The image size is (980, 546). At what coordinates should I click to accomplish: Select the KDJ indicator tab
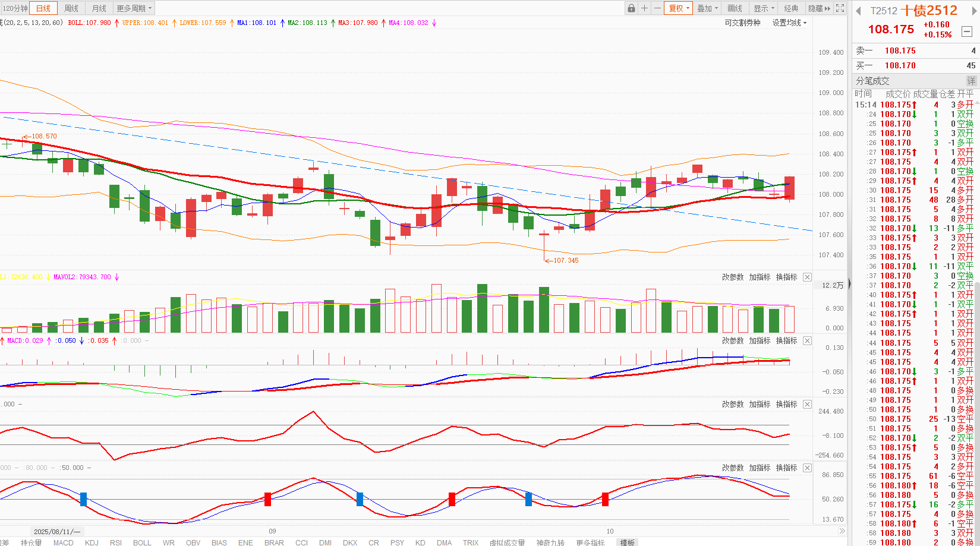92,542
